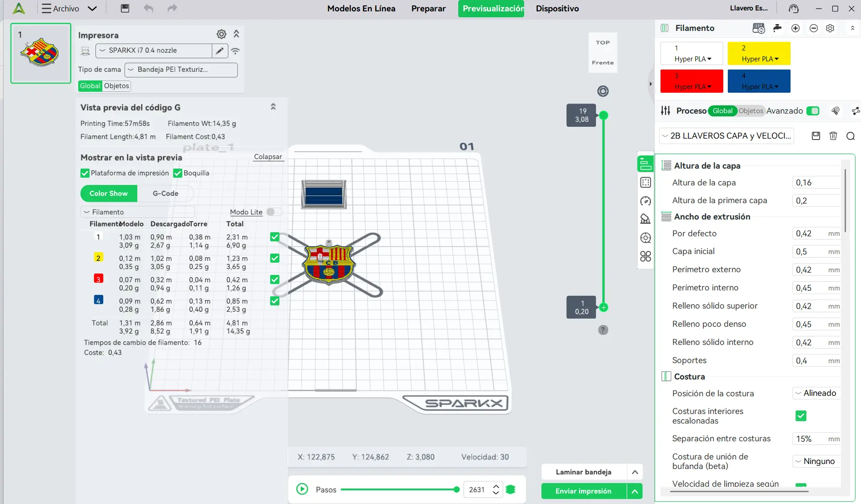861x504 pixels.
Task: Click the Creality logo icon
Action: pyautogui.click(x=19, y=8)
